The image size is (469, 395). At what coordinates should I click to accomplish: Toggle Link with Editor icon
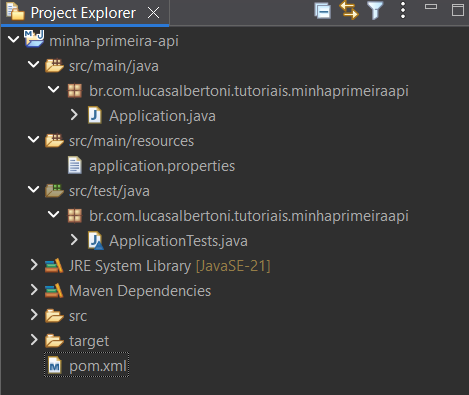coord(349,10)
